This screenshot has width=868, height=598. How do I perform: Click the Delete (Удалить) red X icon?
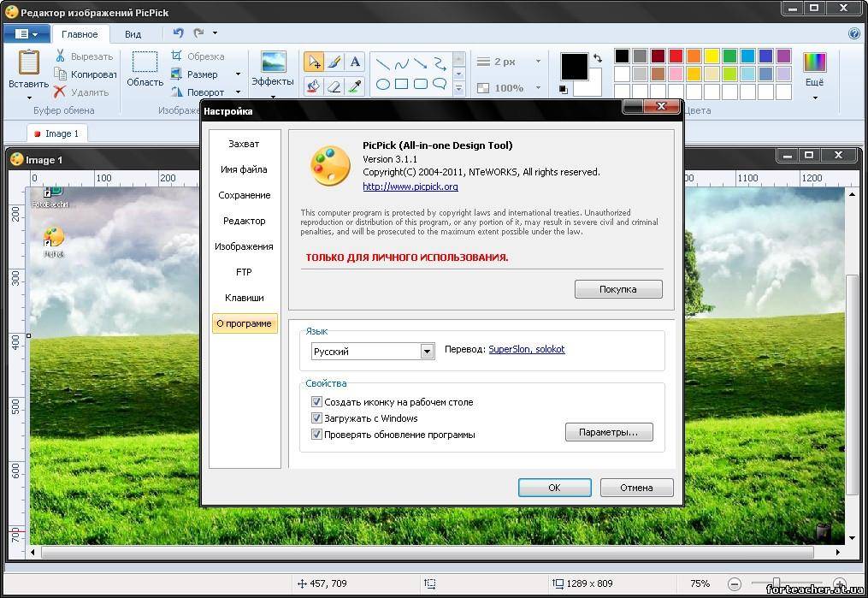tap(60, 92)
